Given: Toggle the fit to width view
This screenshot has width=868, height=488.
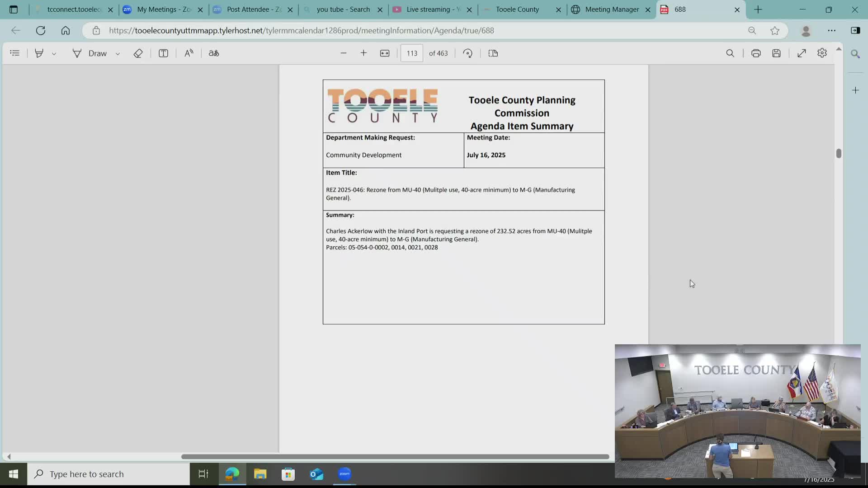Looking at the screenshot, I should tap(384, 53).
